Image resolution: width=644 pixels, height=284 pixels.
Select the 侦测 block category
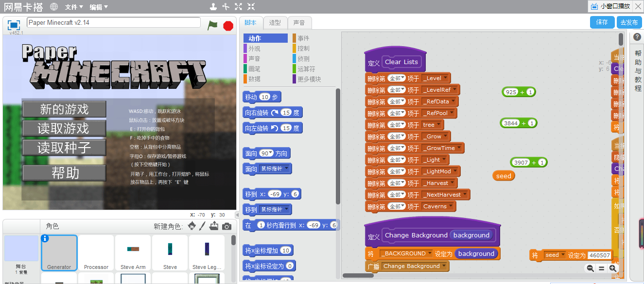[x=314, y=59]
